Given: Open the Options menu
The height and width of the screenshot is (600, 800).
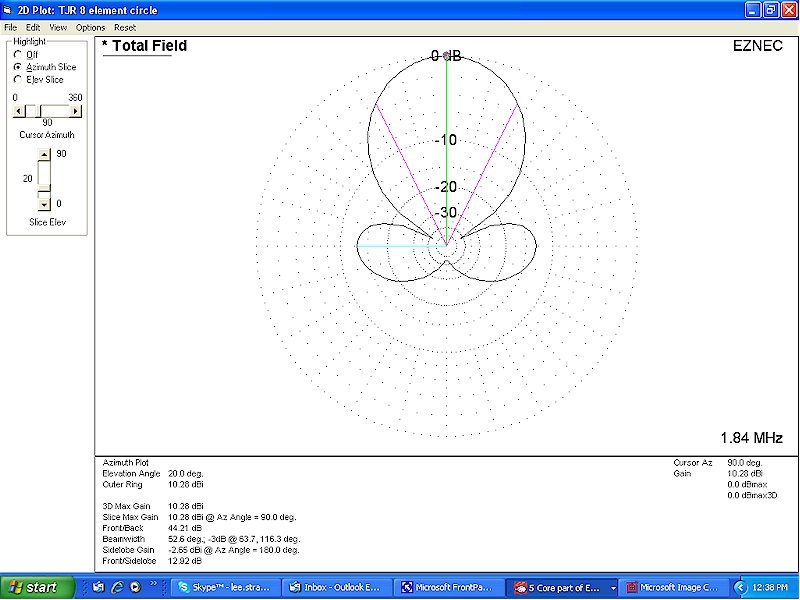Looking at the screenshot, I should pos(90,27).
